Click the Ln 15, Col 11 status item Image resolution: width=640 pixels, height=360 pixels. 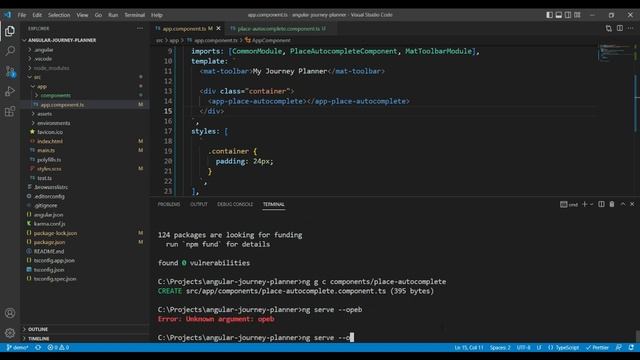(469, 348)
